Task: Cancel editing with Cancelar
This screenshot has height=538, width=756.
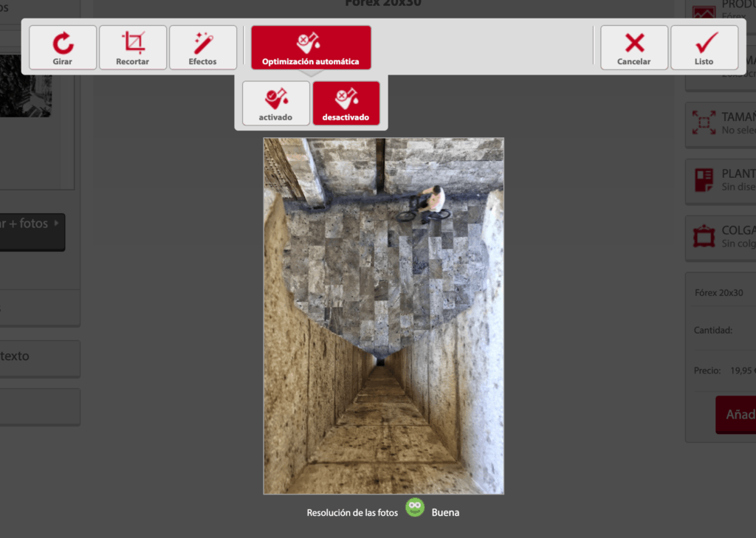Action: (634, 48)
